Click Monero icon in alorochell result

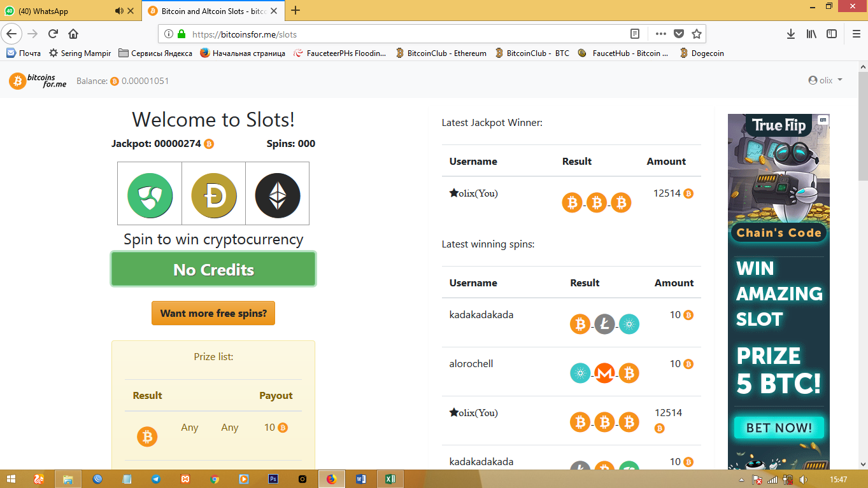click(604, 373)
